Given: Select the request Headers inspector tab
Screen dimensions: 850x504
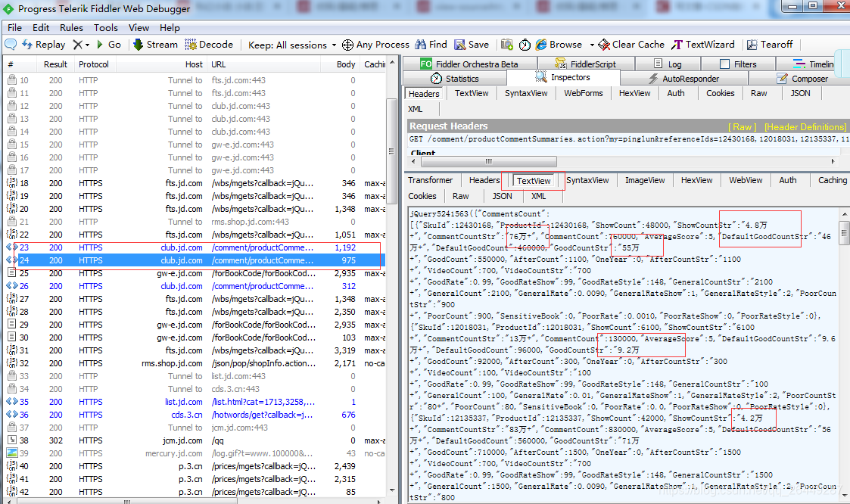Looking at the screenshot, I should (424, 94).
